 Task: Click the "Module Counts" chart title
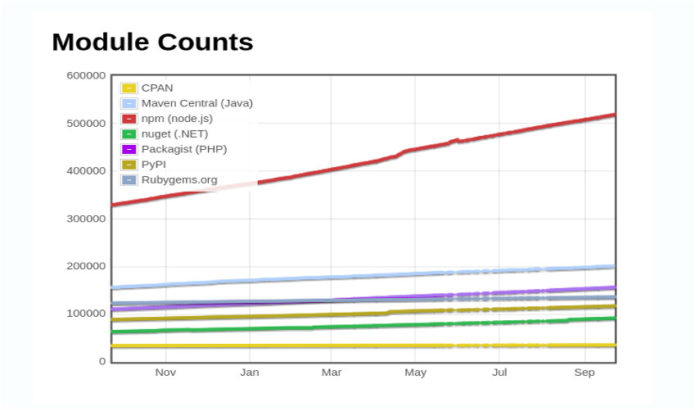(x=152, y=42)
